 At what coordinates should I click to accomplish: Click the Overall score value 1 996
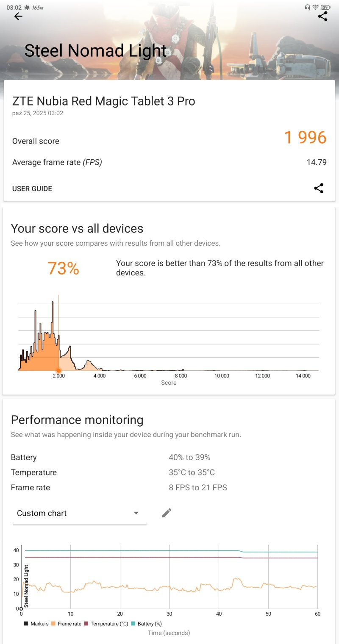[305, 138]
